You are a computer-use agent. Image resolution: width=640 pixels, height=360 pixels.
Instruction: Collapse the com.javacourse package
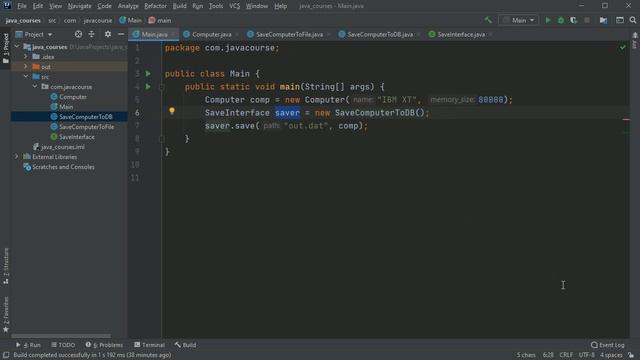click(35, 87)
